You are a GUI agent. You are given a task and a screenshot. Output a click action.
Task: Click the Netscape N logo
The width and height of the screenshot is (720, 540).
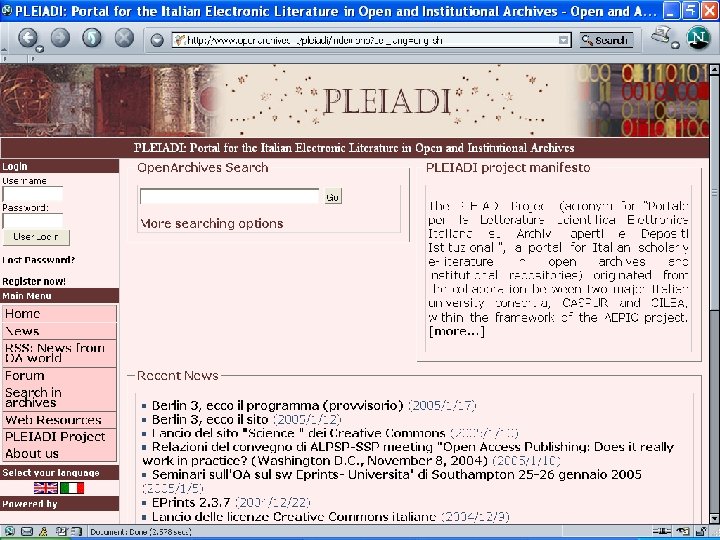[x=698, y=38]
